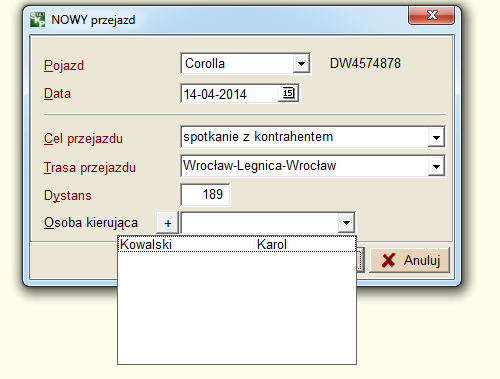Collapse the Osoba kierująca dropdown arrow
Image resolution: width=500 pixels, height=379 pixels.
click(346, 222)
